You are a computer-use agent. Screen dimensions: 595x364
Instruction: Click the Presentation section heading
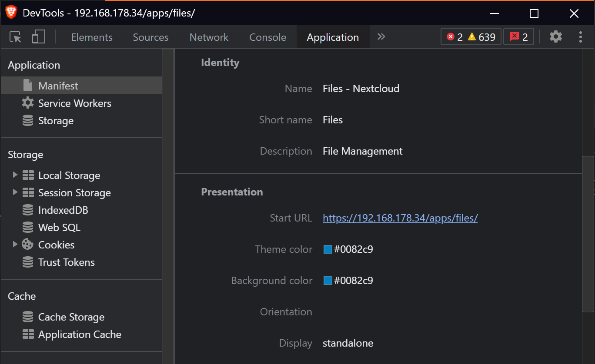pyautogui.click(x=232, y=192)
